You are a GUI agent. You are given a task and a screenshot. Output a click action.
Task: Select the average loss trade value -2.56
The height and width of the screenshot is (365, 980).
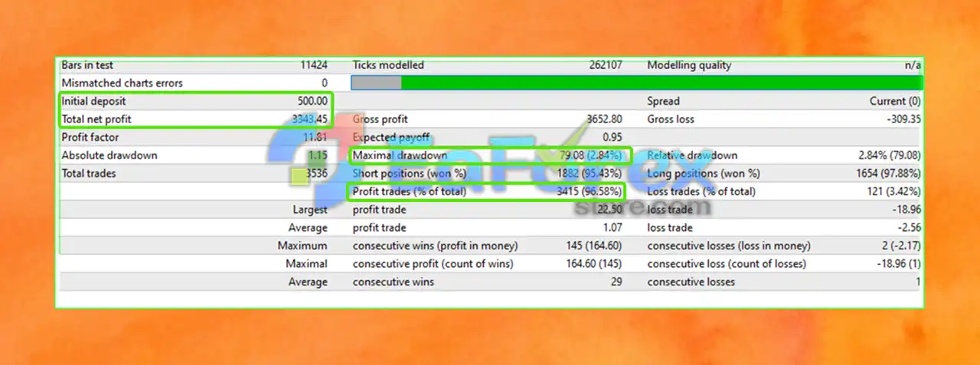[909, 228]
